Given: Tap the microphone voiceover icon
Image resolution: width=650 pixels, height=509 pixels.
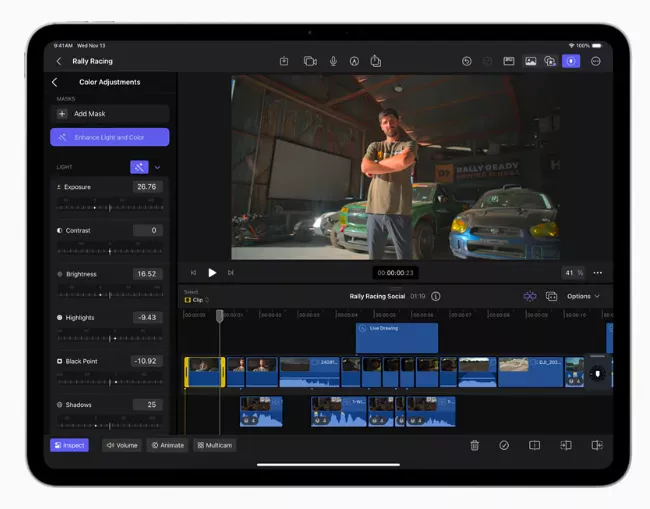Looking at the screenshot, I should click(333, 61).
